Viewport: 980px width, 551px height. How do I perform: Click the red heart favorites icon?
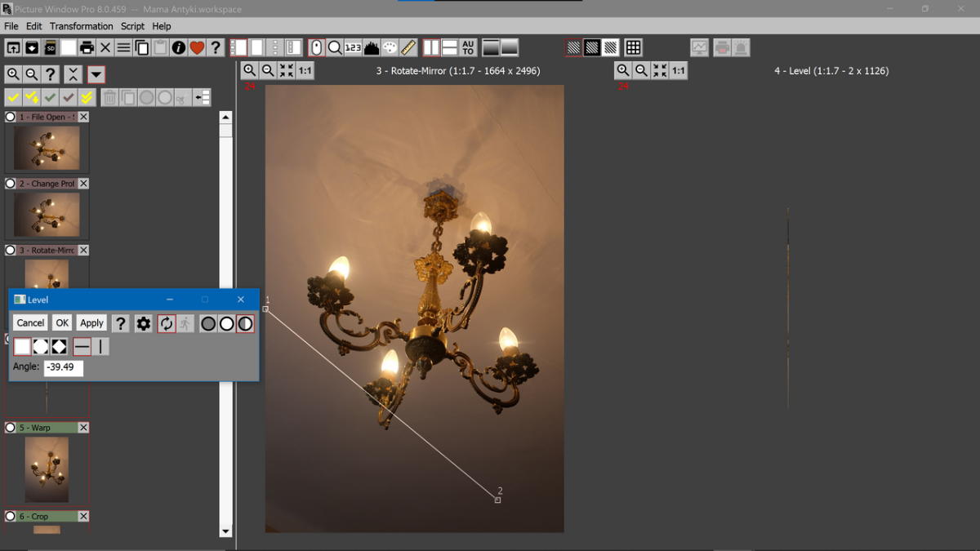click(x=197, y=47)
